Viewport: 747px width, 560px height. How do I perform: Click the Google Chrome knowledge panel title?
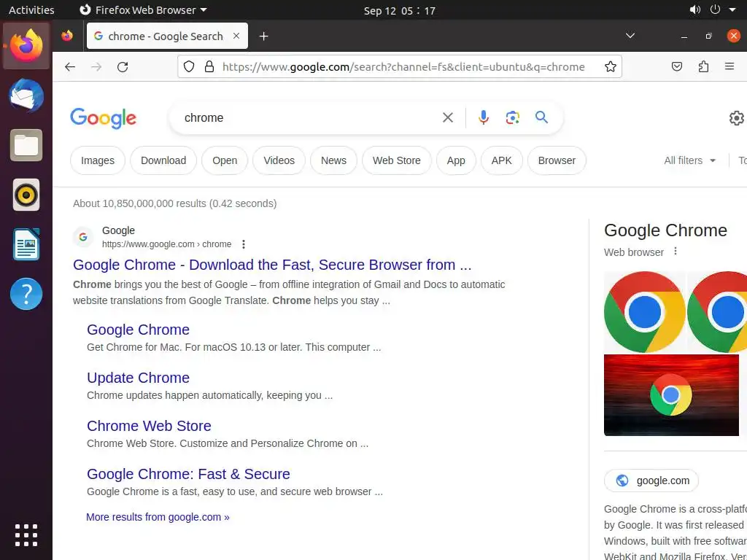[665, 230]
